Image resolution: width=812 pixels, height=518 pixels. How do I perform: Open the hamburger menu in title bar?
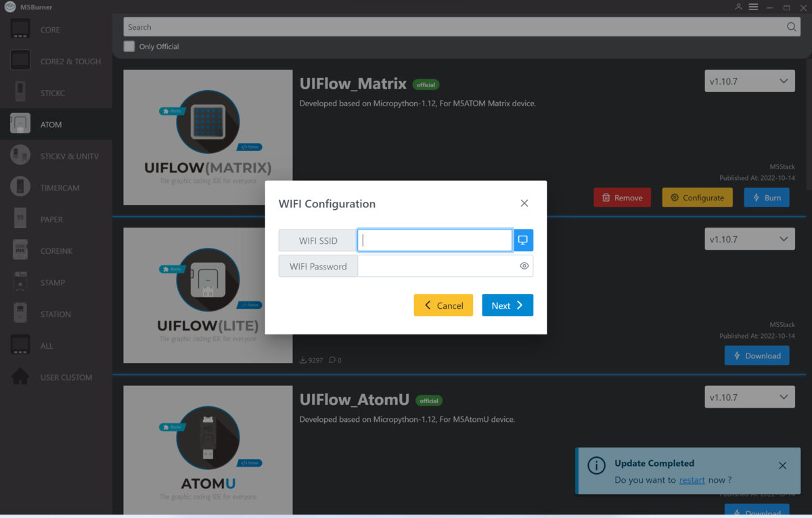[753, 7]
